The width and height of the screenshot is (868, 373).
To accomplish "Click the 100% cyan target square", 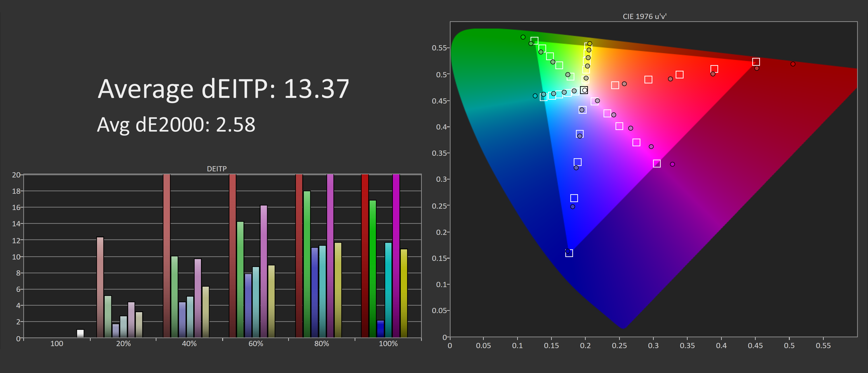I will tap(543, 97).
